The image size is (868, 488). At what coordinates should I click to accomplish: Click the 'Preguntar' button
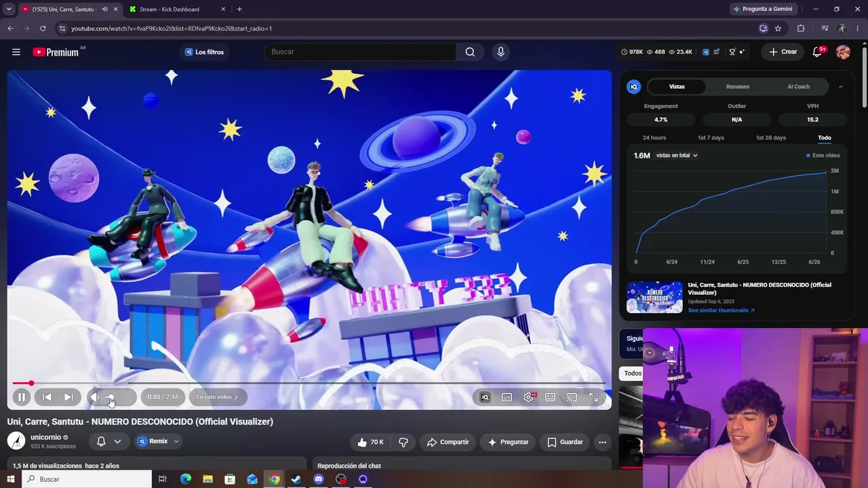[x=508, y=442]
